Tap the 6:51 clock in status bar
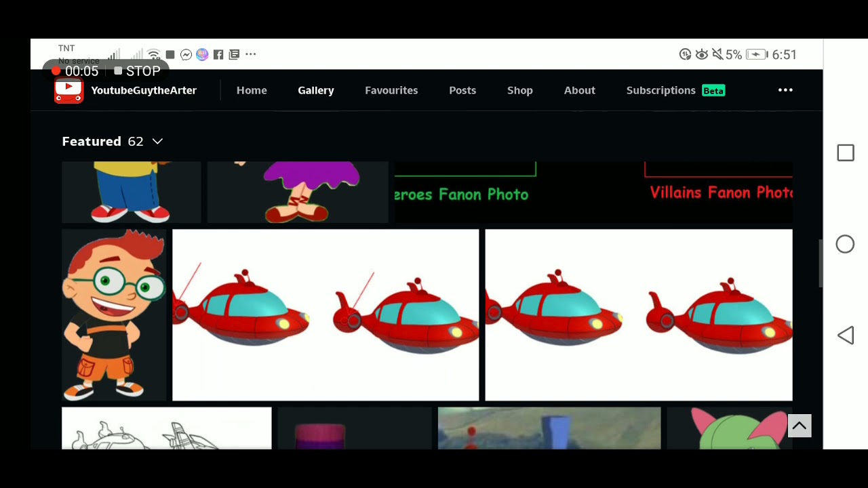 785,55
